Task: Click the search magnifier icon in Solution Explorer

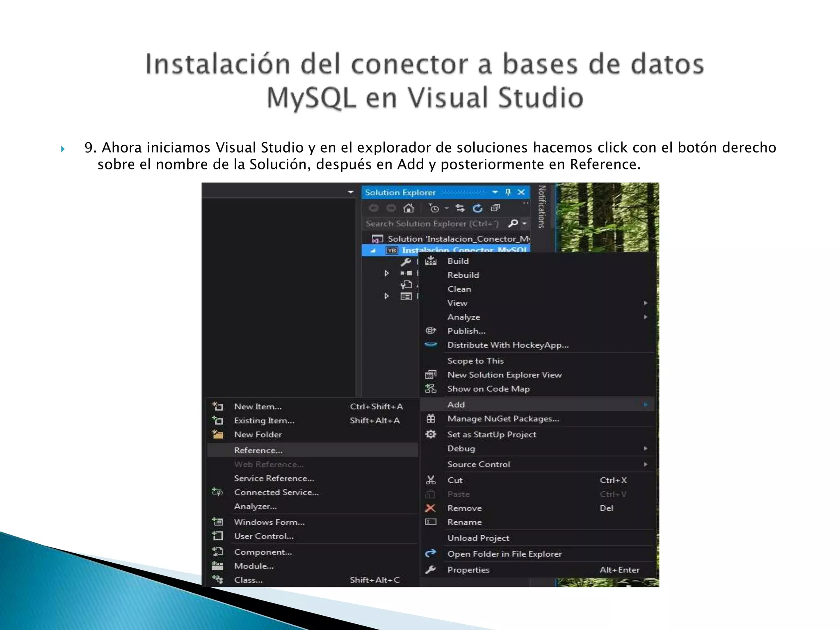Action: tap(513, 223)
